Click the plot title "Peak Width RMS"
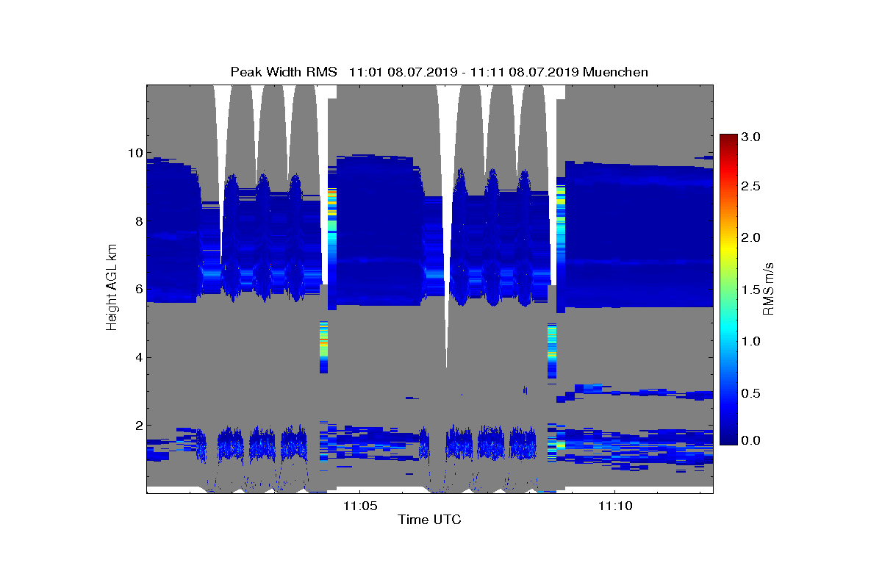Screen dimensions: 882x588 point(284,72)
